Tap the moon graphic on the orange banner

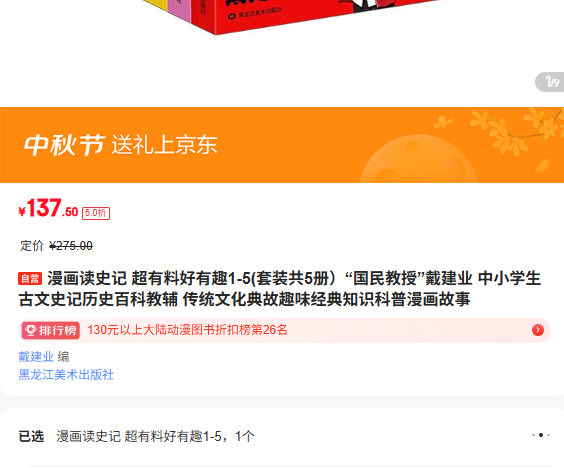click(x=419, y=159)
